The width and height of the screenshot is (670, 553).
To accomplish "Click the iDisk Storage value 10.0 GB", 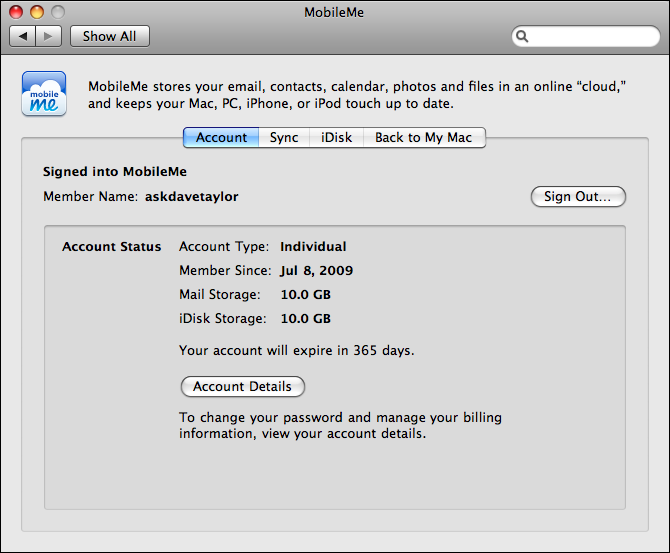I will pyautogui.click(x=306, y=318).
